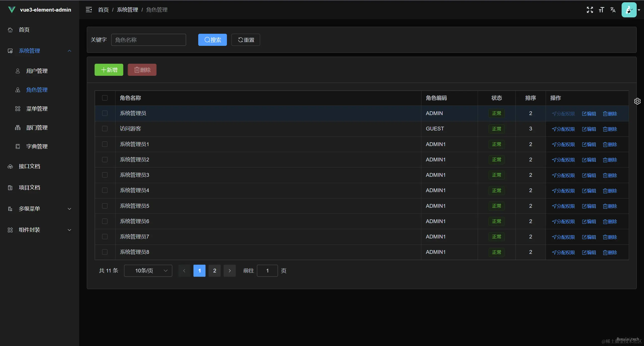Toggle fullscreen mode icon
Screen dimensions: 644x346
590,10
